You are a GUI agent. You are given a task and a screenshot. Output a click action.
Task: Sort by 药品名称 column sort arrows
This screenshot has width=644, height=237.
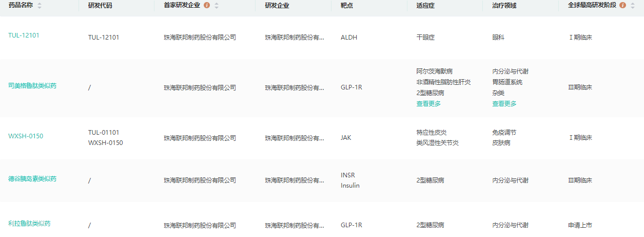[x=40, y=6]
